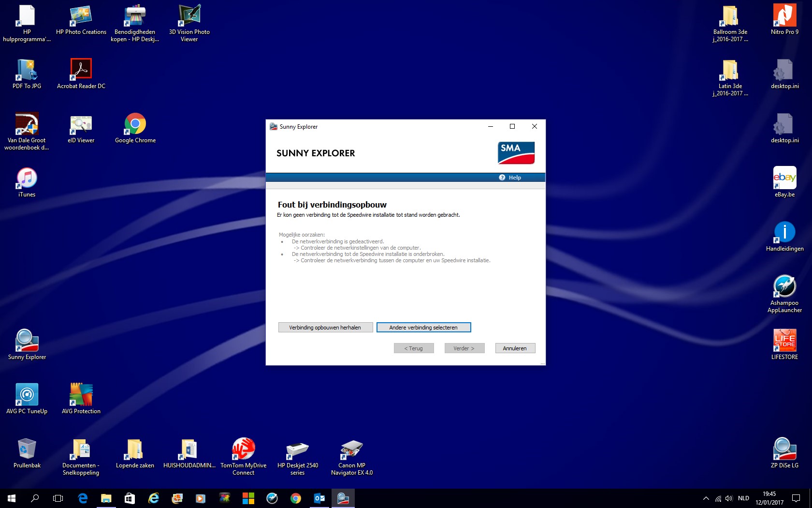Open File Explorer from the taskbar
Viewport: 812px width, 508px height.
pyautogui.click(x=106, y=498)
